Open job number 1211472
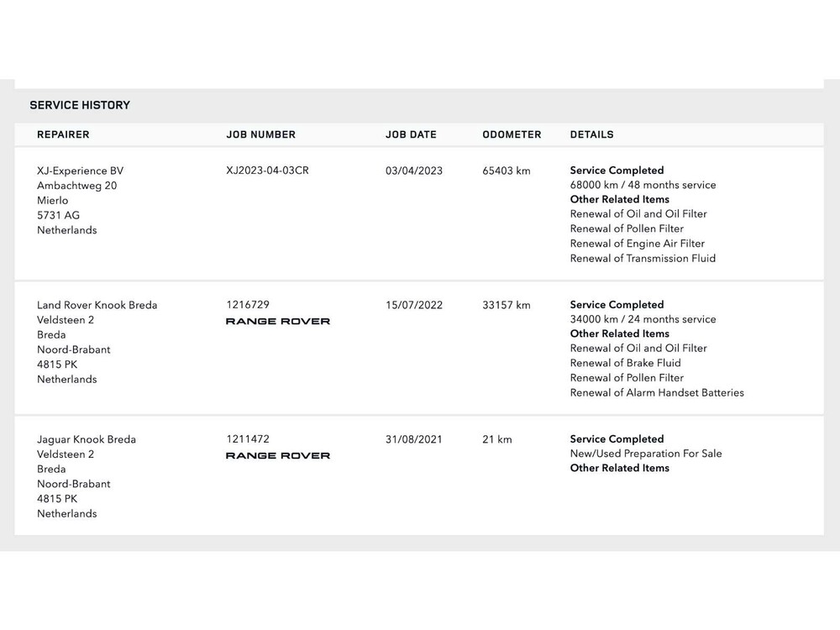The width and height of the screenshot is (840, 630). pos(248,439)
